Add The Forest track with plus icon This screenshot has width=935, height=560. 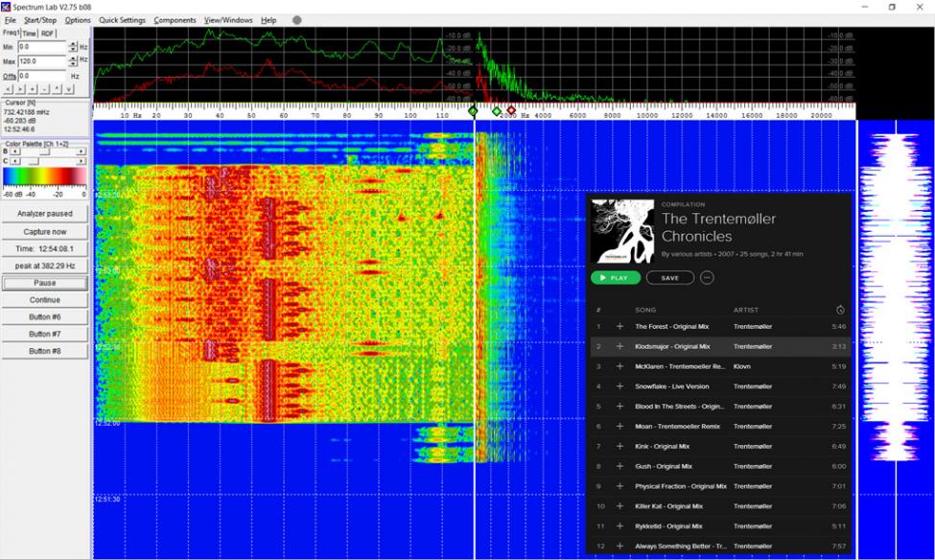(619, 327)
